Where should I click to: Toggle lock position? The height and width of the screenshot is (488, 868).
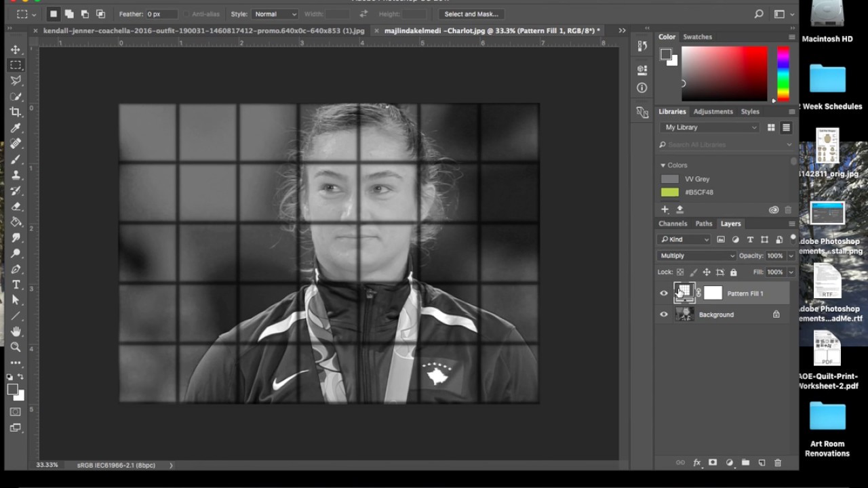click(707, 272)
